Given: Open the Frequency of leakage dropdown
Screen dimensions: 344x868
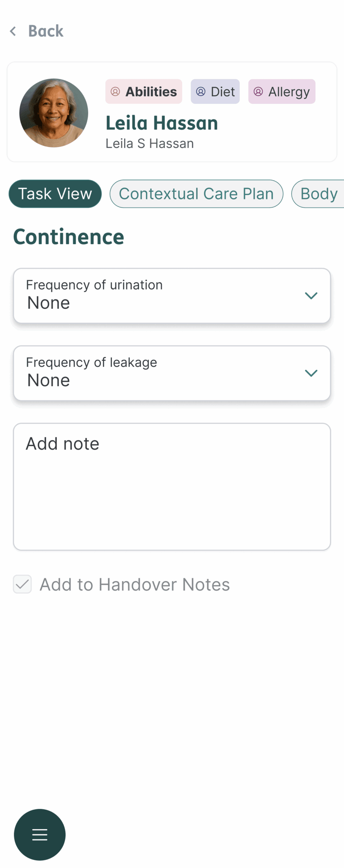Looking at the screenshot, I should coord(172,373).
